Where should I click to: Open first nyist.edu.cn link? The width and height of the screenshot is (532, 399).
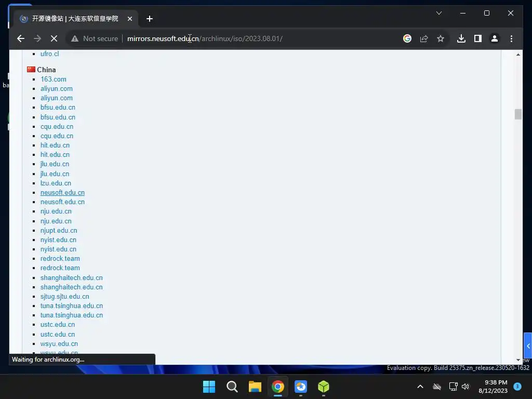58,240
